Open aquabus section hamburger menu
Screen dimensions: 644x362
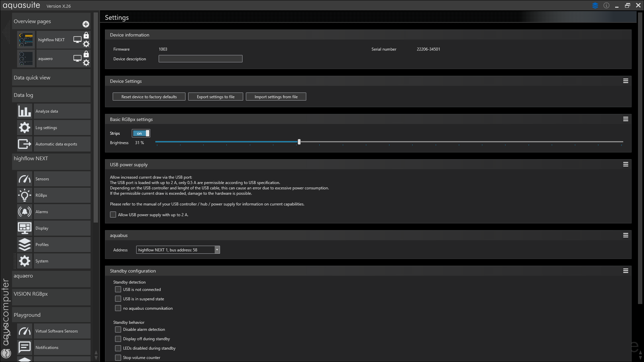tap(626, 236)
